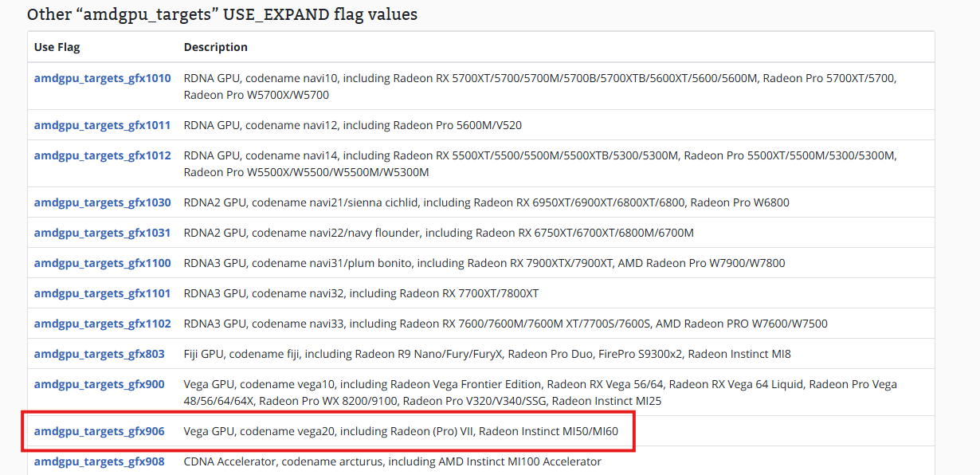Viewport: 980px width, 475px height.
Task: Click the amdgpu_targets_gfx1101 link
Action: pos(102,293)
